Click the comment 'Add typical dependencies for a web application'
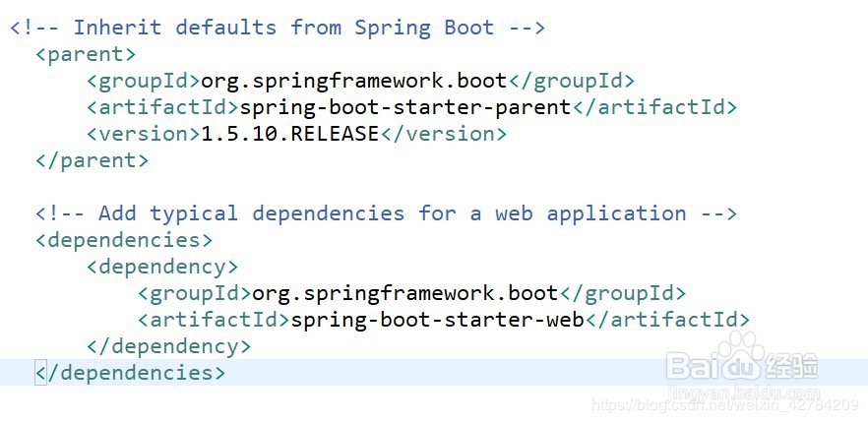This screenshot has width=868, height=423. [x=387, y=213]
